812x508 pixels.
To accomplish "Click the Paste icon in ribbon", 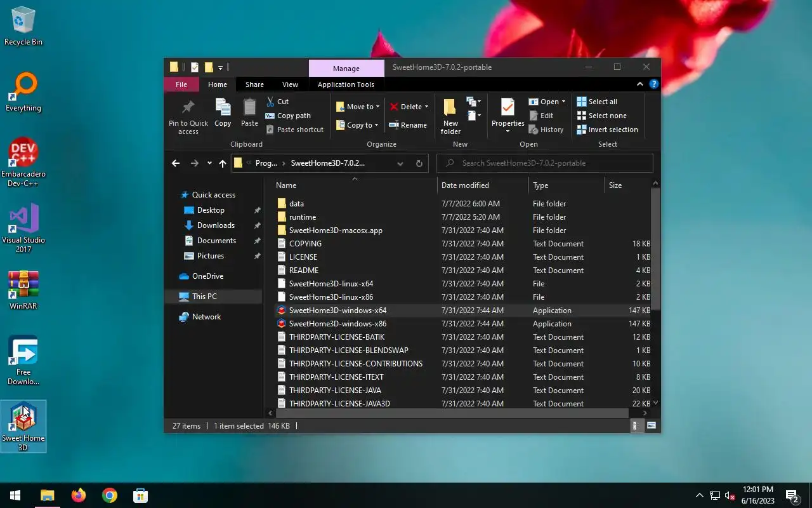I will pyautogui.click(x=249, y=113).
